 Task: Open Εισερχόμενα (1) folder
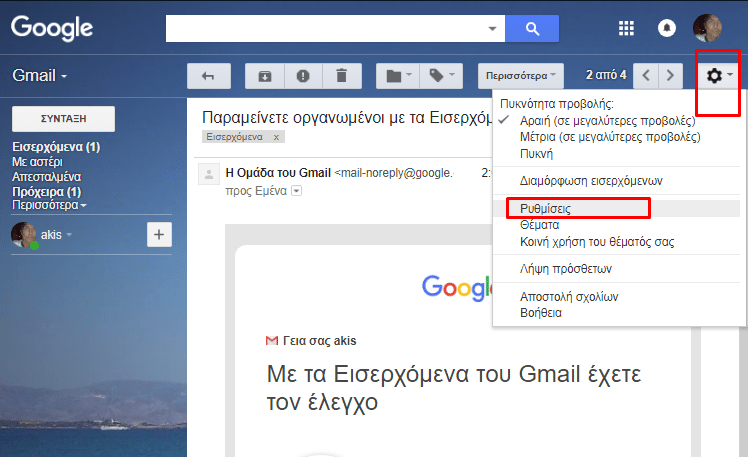coord(56,146)
